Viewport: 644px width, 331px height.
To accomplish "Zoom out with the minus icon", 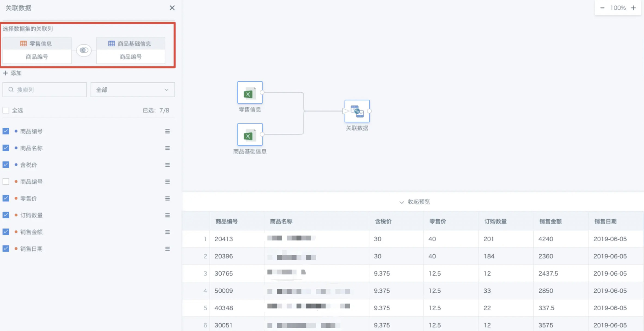I will [602, 8].
